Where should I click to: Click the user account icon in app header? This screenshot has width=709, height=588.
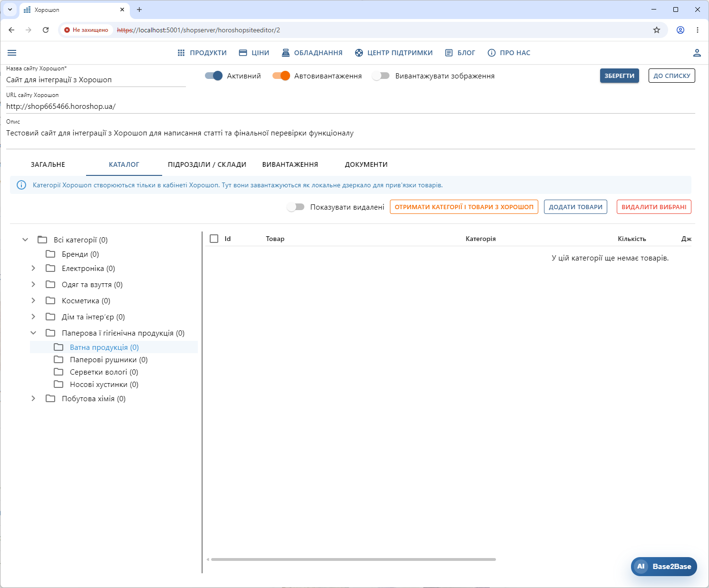click(x=697, y=53)
